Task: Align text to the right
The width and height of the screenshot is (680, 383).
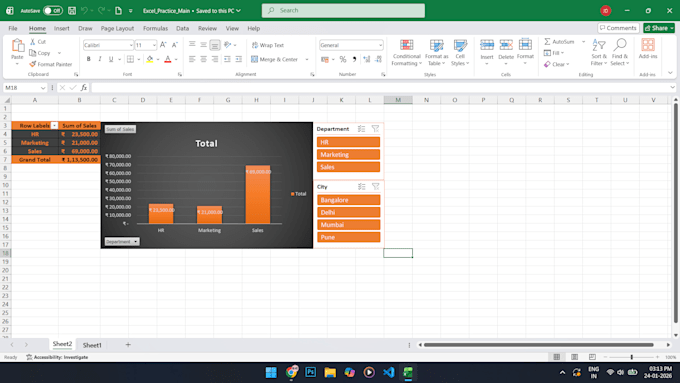Action: tap(215, 59)
